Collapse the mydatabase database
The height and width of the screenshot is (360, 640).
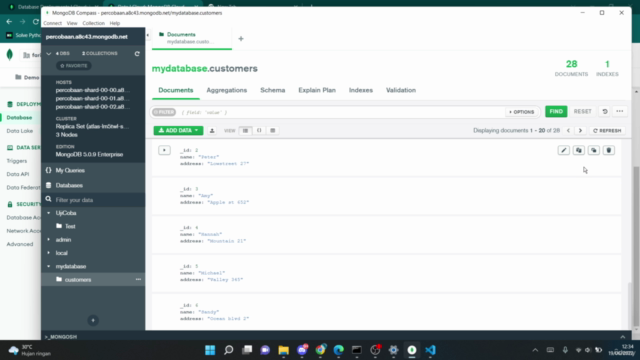pos(49,266)
